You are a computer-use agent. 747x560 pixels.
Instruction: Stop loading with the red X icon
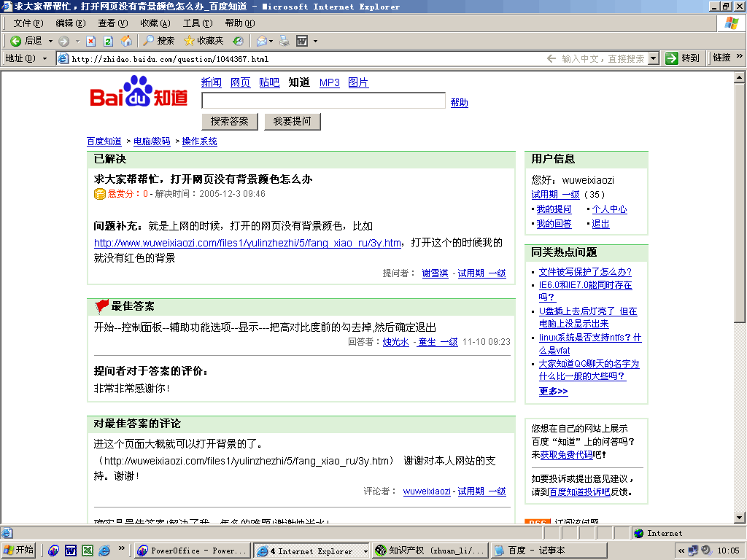point(91,42)
